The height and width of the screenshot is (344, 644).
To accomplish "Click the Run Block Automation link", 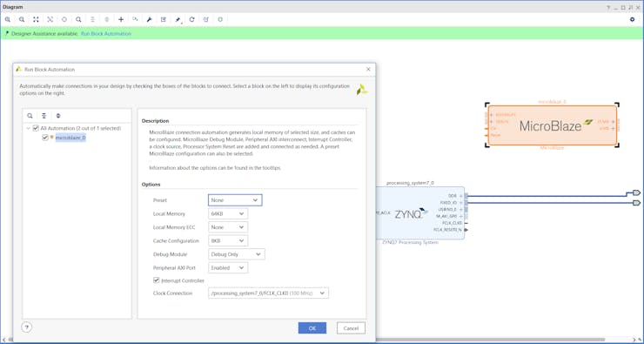I will click(106, 34).
